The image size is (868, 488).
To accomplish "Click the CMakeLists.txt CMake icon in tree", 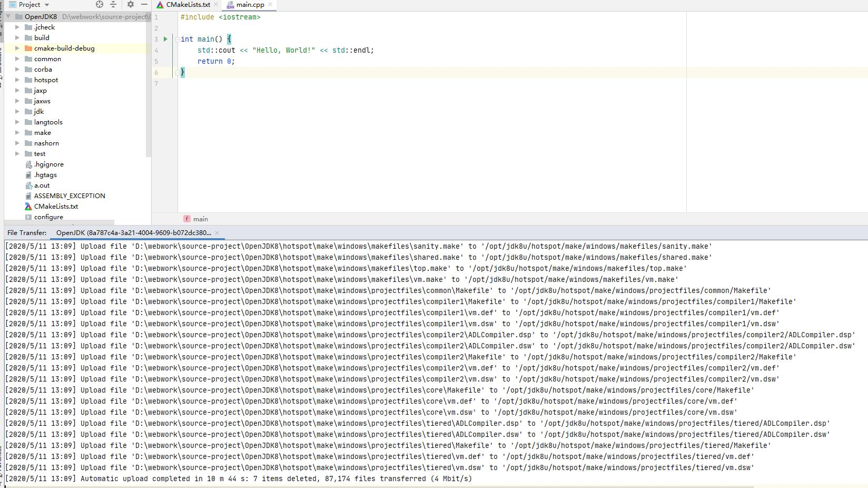I will (x=28, y=206).
